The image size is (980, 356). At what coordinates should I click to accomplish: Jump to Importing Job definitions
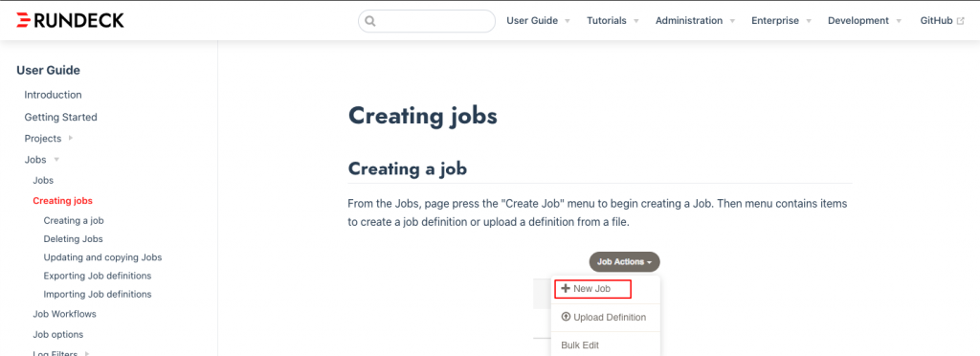tap(98, 294)
